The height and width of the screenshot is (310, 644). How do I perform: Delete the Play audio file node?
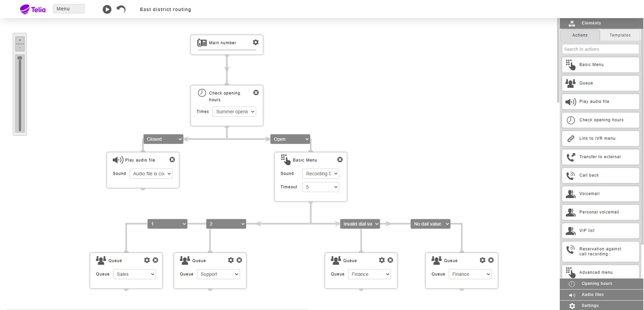(172, 160)
